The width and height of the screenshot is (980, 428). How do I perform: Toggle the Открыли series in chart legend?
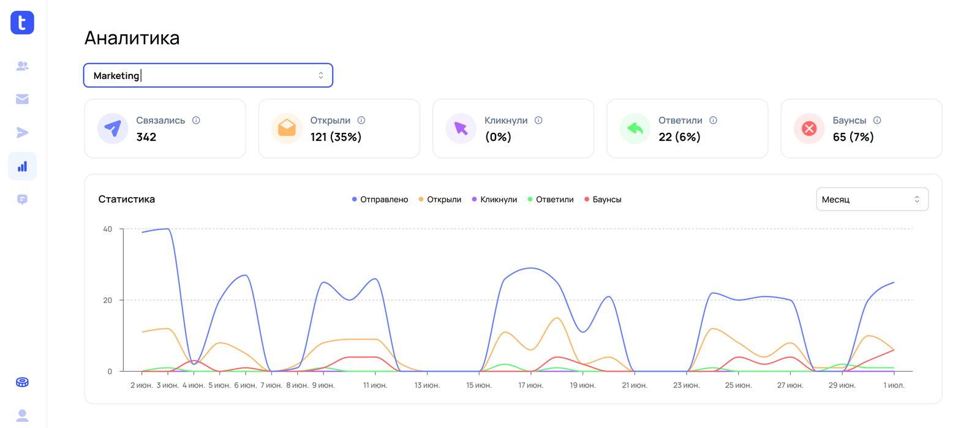pos(440,200)
